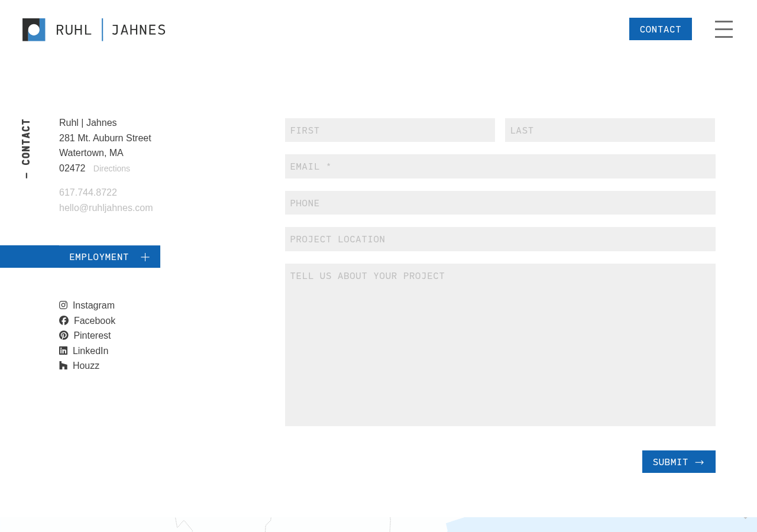Click the plus icon beside Employment
Viewport: 757px width, 532px height.
145,257
